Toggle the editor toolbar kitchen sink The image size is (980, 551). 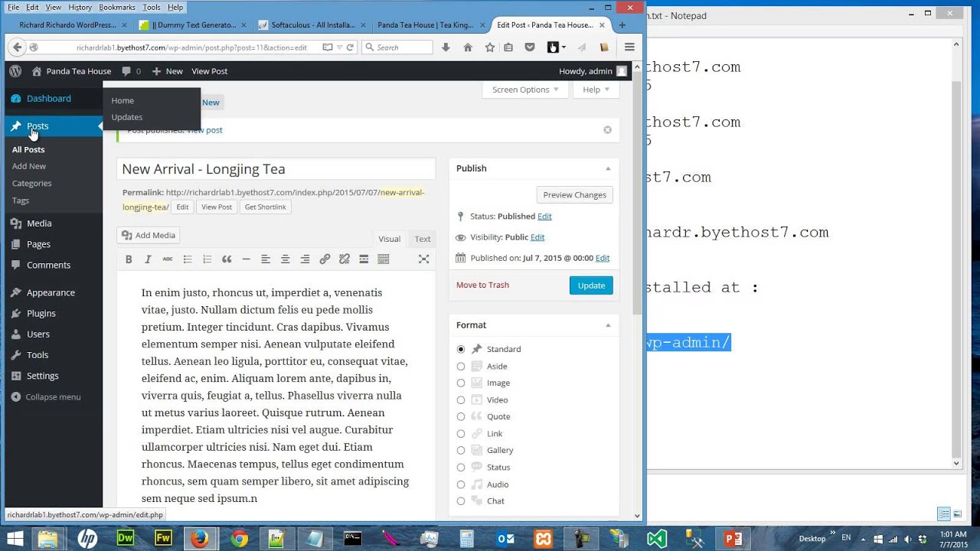tap(384, 259)
